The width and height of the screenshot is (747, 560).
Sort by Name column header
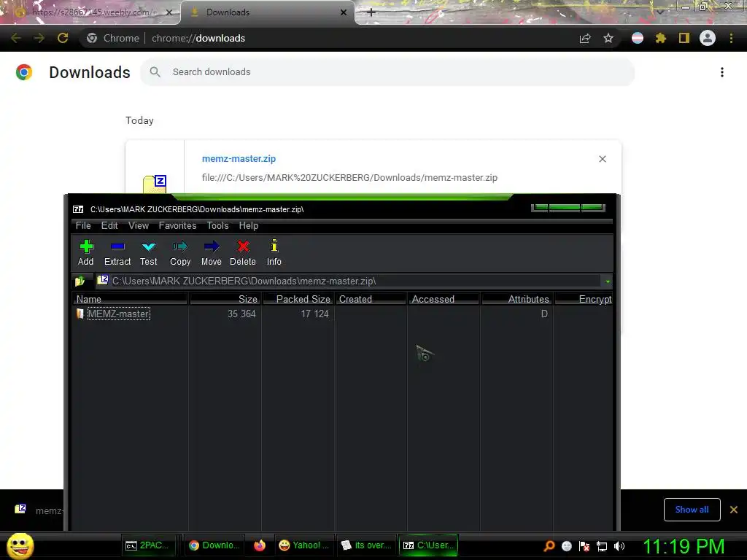(x=130, y=299)
